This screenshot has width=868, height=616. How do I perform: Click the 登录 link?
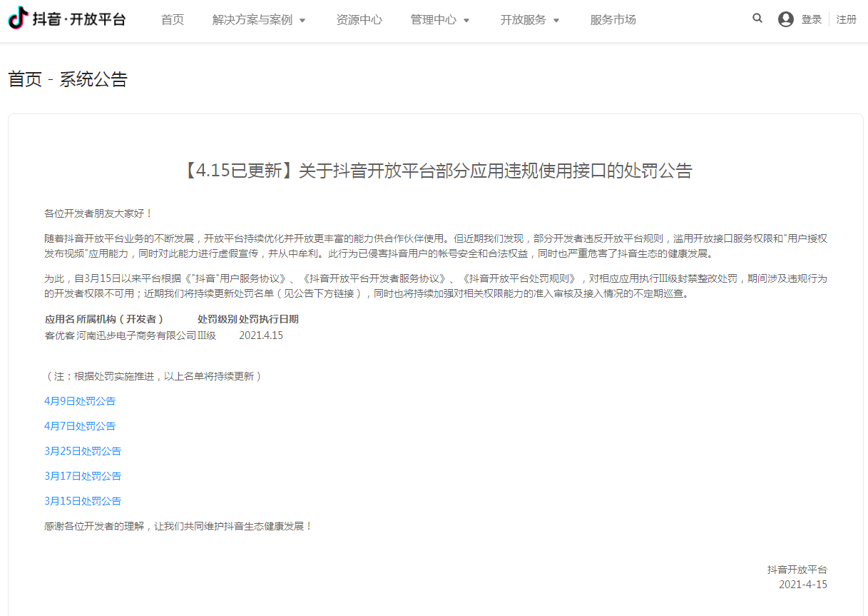812,19
